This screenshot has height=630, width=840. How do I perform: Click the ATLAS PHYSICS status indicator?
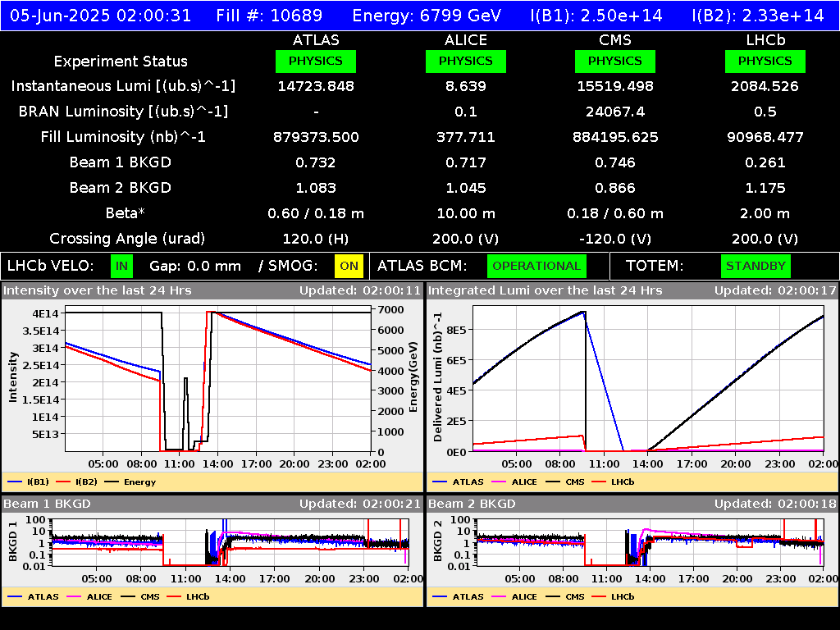coord(316,61)
